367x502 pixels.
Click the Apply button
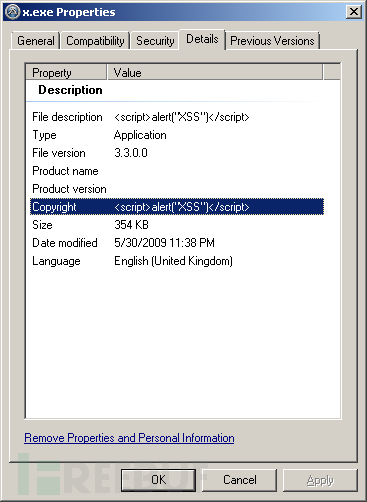[320, 480]
